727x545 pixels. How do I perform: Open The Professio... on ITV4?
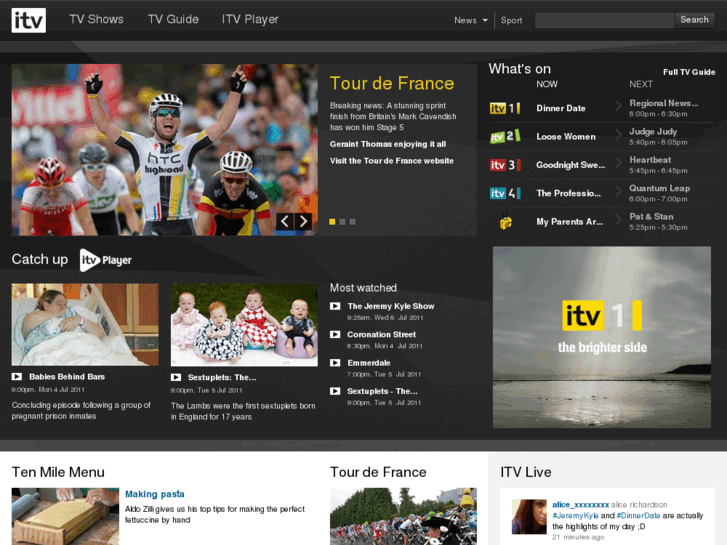[569, 193]
